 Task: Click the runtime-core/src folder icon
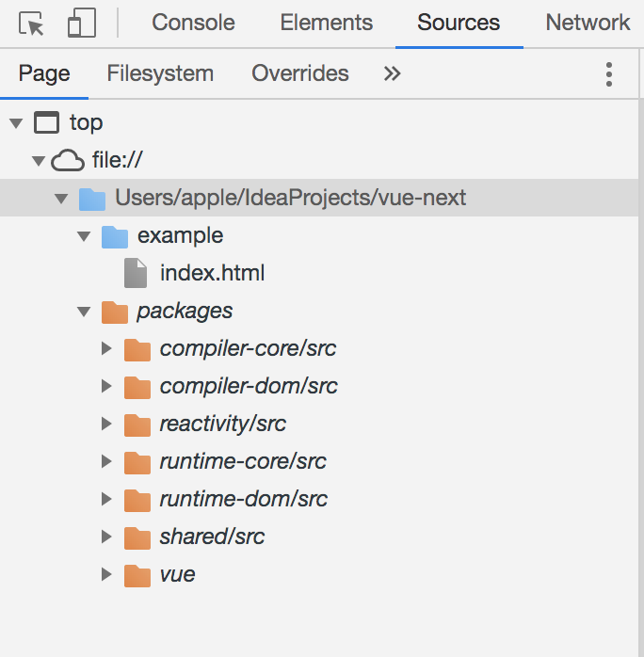coord(137,462)
